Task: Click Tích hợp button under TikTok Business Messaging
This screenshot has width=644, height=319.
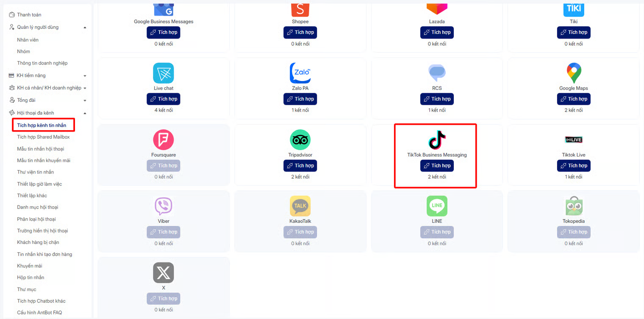Action: click(x=437, y=165)
